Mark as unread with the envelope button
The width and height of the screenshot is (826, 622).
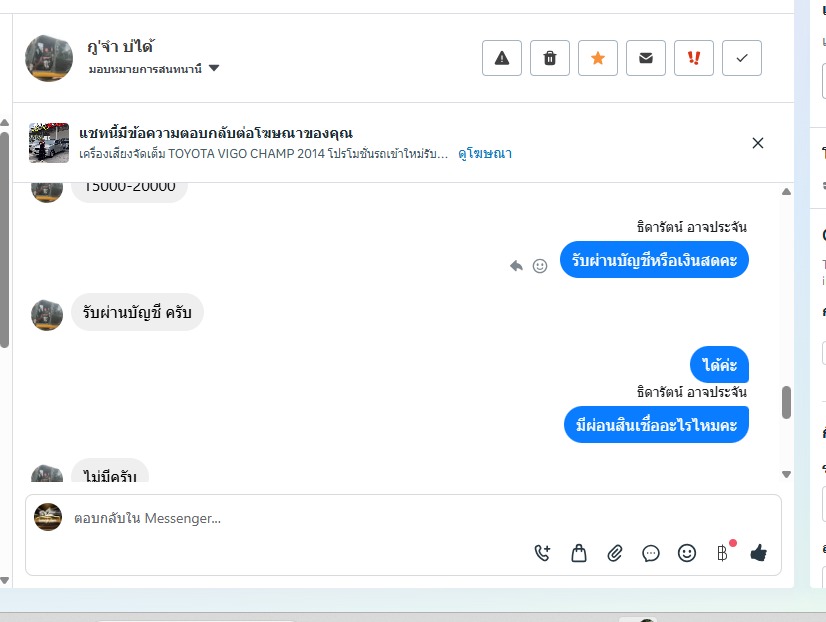[x=646, y=58]
